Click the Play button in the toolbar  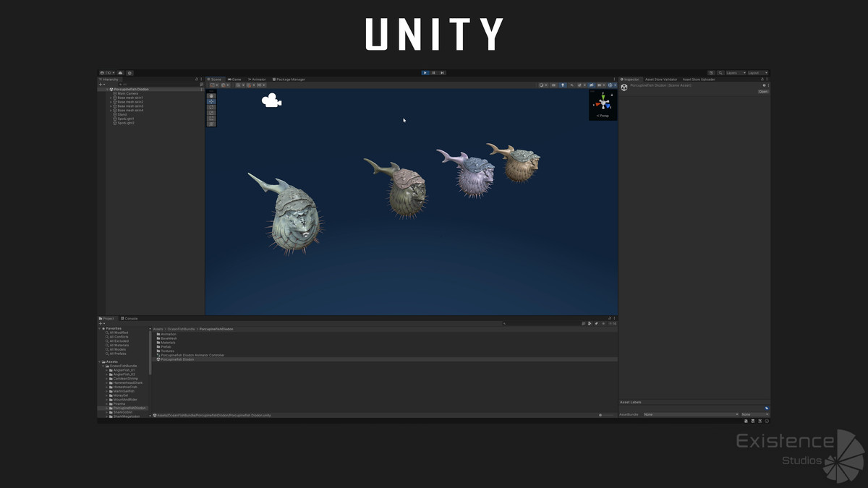(x=425, y=72)
